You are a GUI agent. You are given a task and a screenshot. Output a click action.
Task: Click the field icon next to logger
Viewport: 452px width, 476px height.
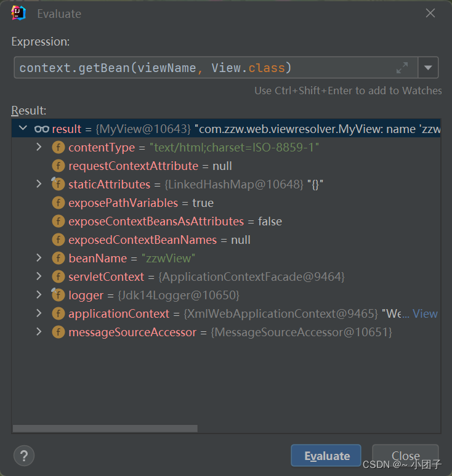pos(59,295)
